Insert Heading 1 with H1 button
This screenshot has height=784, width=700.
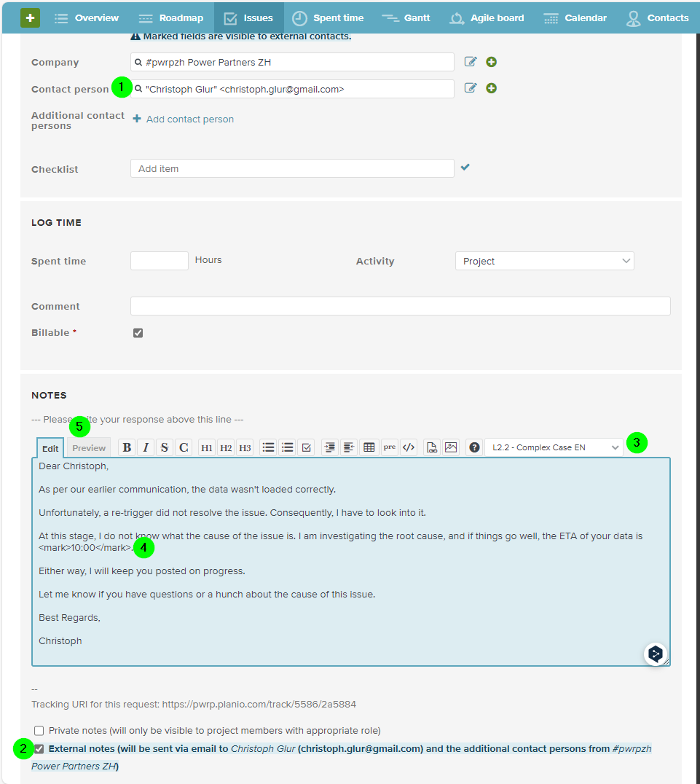(x=206, y=447)
